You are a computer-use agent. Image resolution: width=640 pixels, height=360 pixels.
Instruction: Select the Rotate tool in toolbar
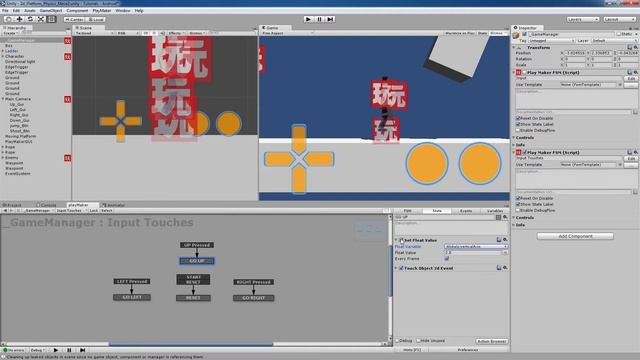[x=30, y=19]
